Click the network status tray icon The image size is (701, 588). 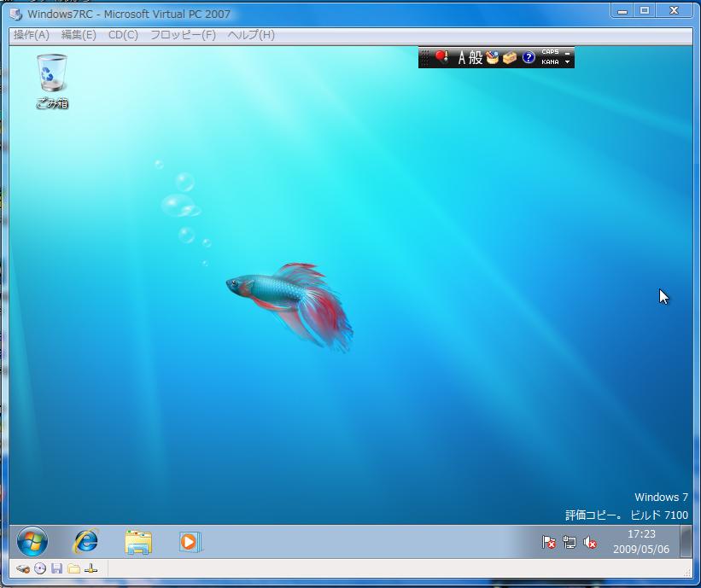tap(570, 542)
